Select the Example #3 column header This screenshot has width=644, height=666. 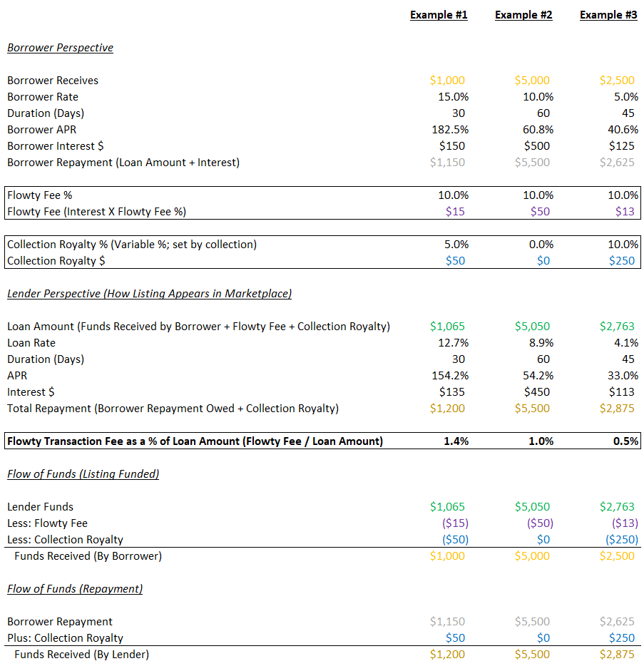point(608,15)
